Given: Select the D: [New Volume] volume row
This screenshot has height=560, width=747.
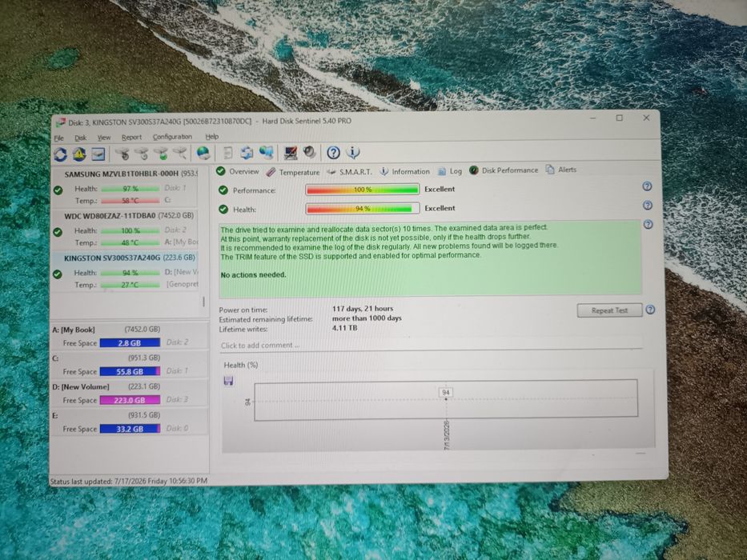Looking at the screenshot, I should click(130, 393).
